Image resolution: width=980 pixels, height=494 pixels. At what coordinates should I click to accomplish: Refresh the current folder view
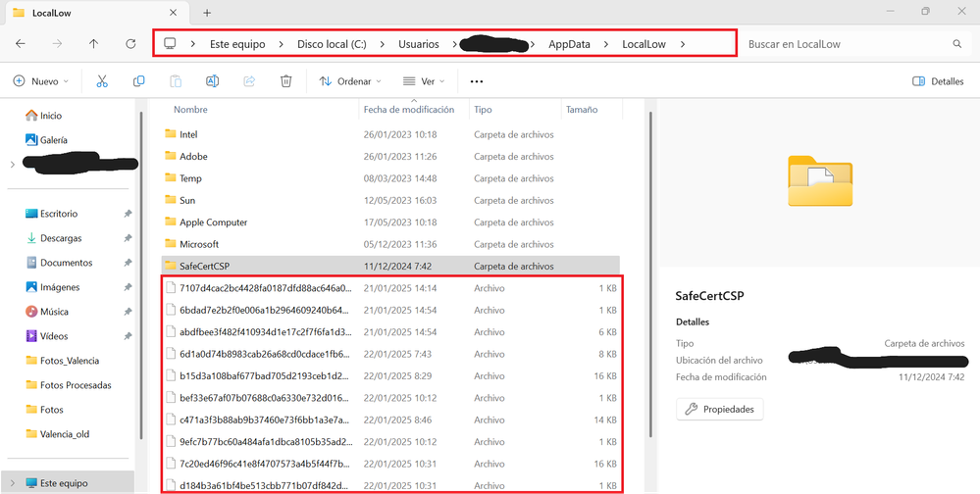coord(130,44)
